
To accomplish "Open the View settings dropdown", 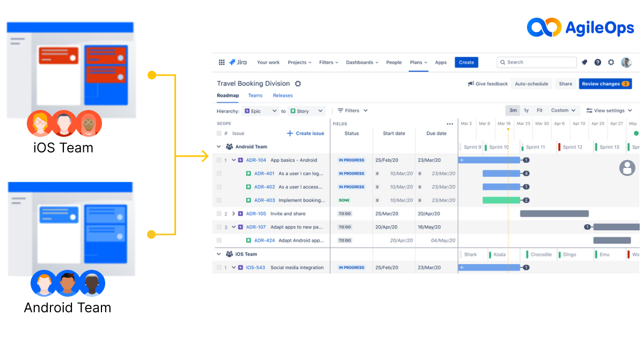I will click(609, 111).
